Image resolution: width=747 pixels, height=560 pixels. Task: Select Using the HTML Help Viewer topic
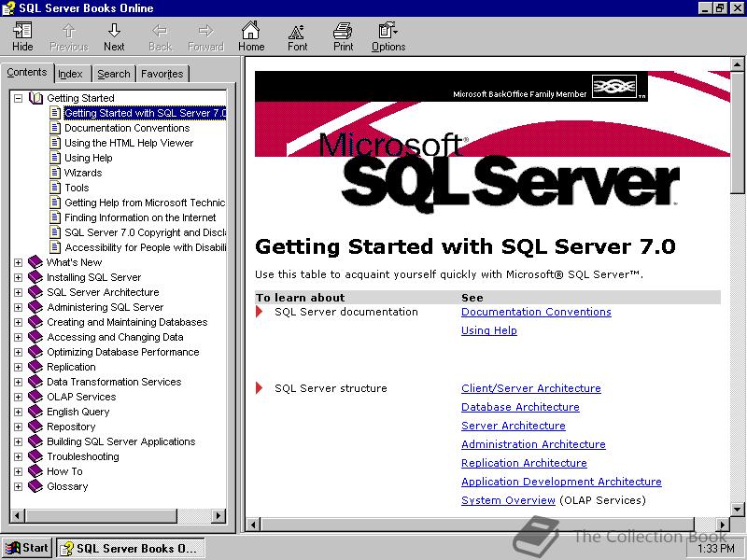(x=129, y=143)
